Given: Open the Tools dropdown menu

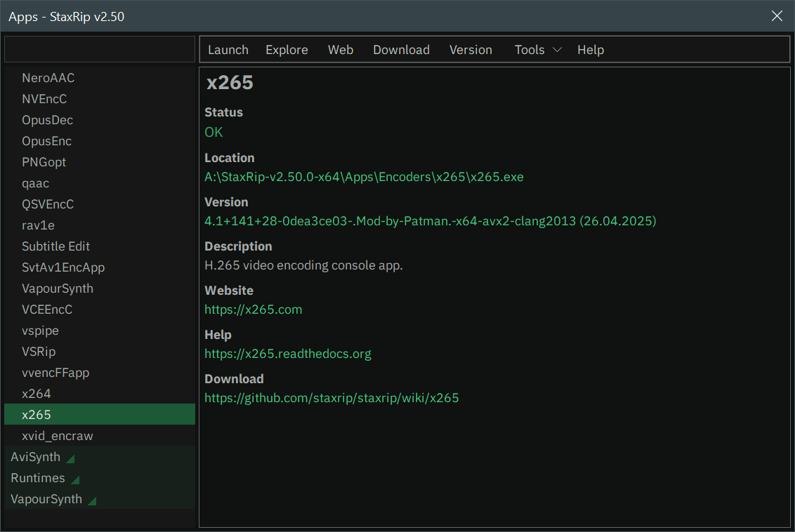Looking at the screenshot, I should click(538, 50).
